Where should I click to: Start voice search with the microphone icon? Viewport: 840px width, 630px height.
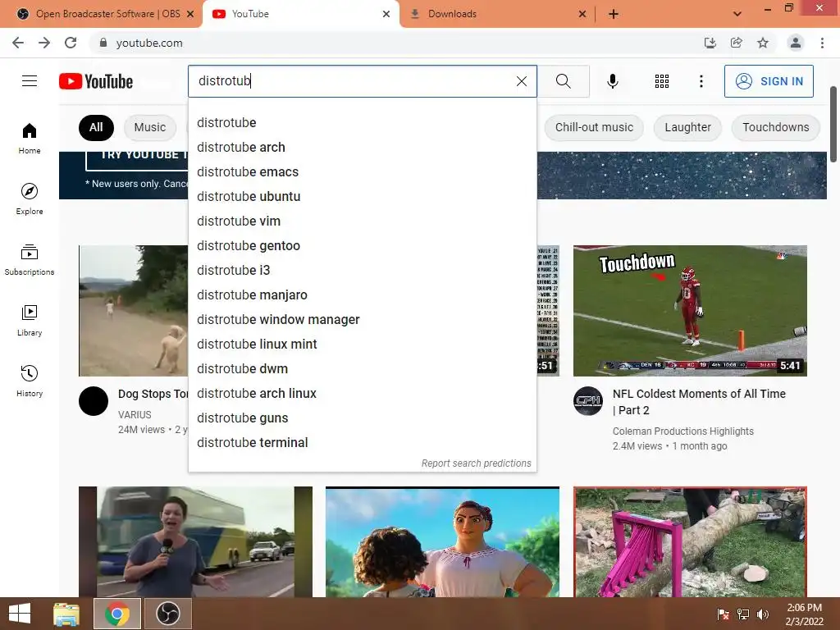pos(612,81)
